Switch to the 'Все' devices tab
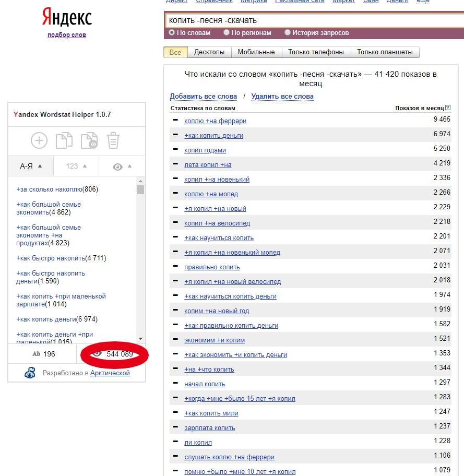This screenshot has width=464, height=476. pos(175,52)
